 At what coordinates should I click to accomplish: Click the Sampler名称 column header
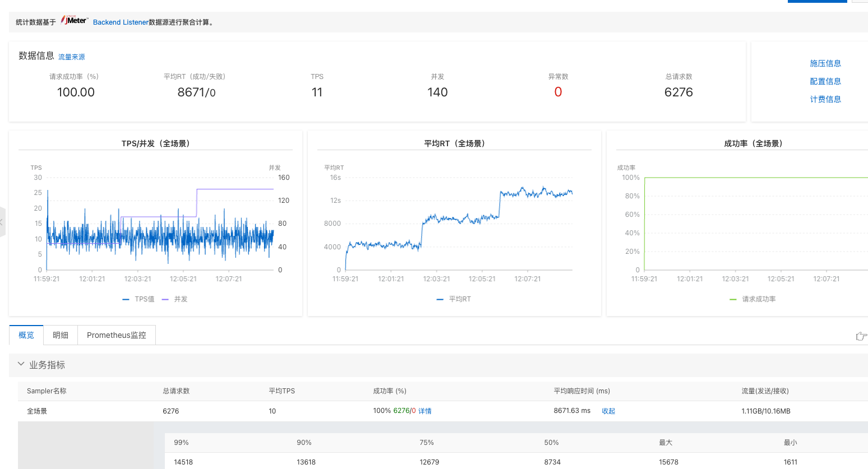pos(47,391)
